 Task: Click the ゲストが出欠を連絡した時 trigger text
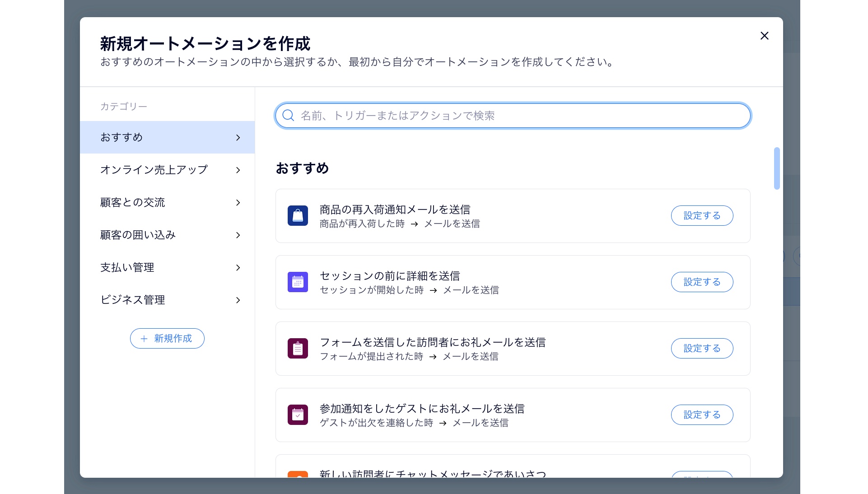376,423
